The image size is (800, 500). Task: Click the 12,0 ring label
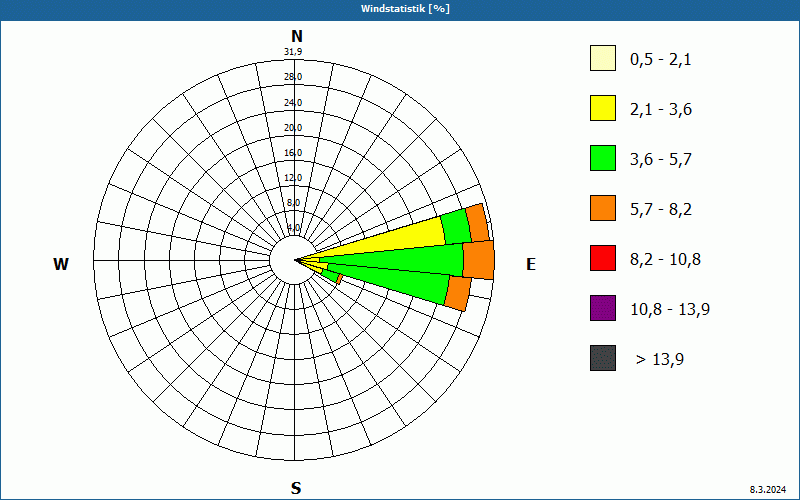pyautogui.click(x=293, y=178)
